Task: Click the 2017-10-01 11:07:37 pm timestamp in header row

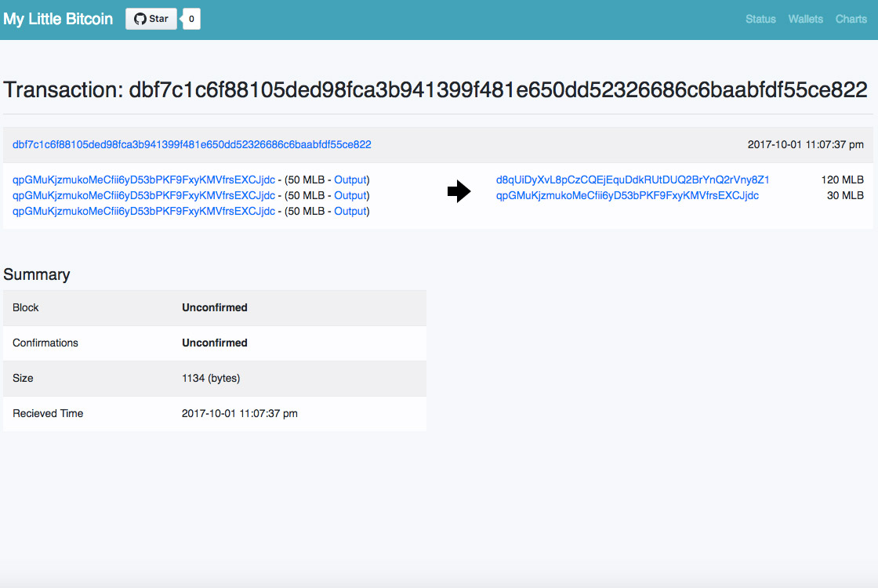Action: coord(805,144)
